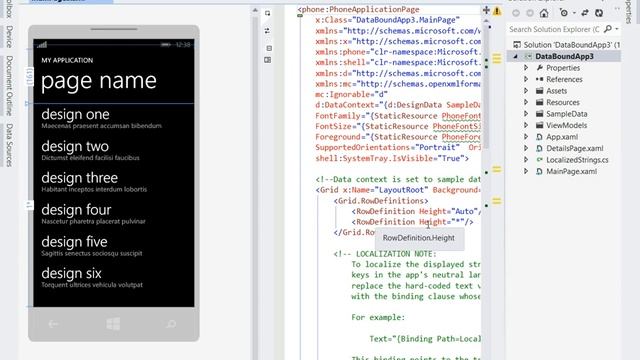640x360 pixels.
Task: Click the search magnifier in Solution Explorer
Action: (608, 29)
